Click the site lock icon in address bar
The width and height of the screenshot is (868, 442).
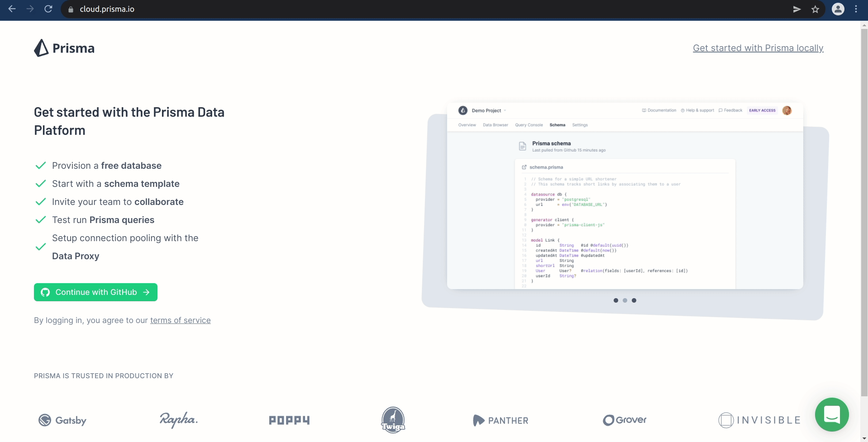71,9
